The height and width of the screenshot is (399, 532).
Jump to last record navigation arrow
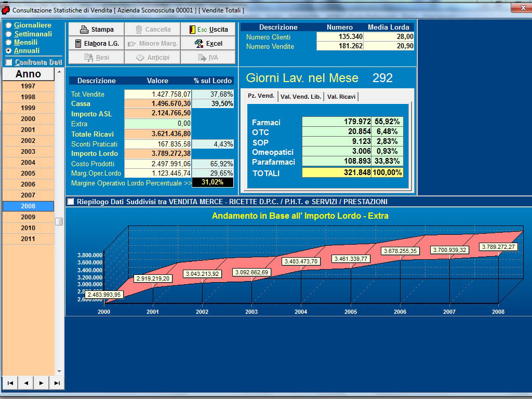[57, 383]
